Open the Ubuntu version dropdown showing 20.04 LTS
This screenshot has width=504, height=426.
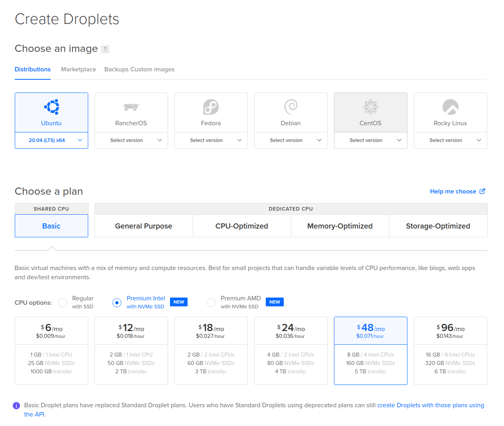(51, 140)
